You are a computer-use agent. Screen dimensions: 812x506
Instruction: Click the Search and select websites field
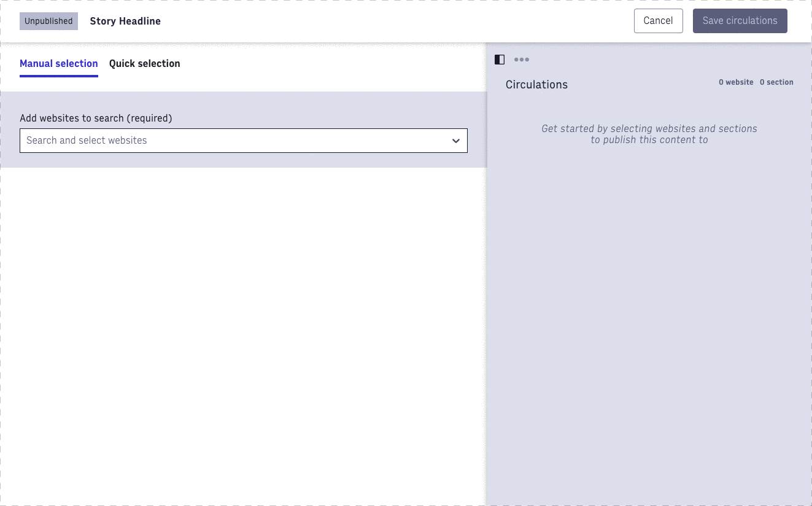coord(233,141)
